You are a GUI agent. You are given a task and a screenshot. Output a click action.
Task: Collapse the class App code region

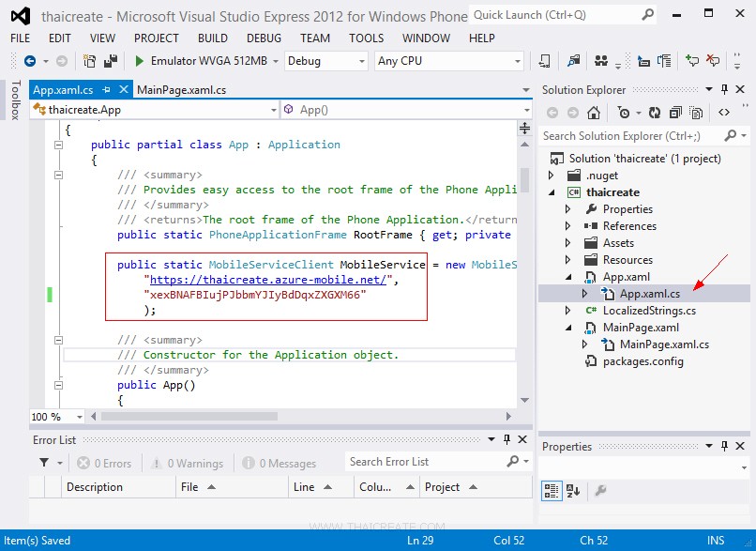click(x=58, y=145)
